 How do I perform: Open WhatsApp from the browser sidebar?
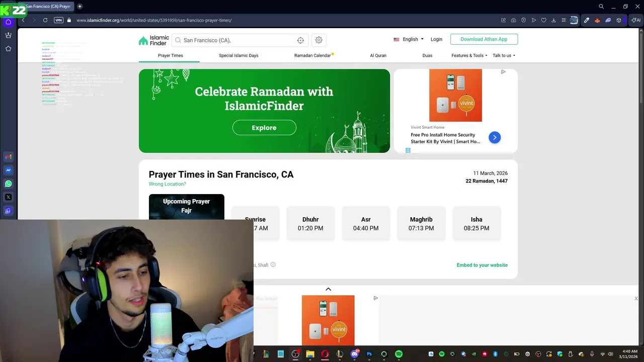8,184
